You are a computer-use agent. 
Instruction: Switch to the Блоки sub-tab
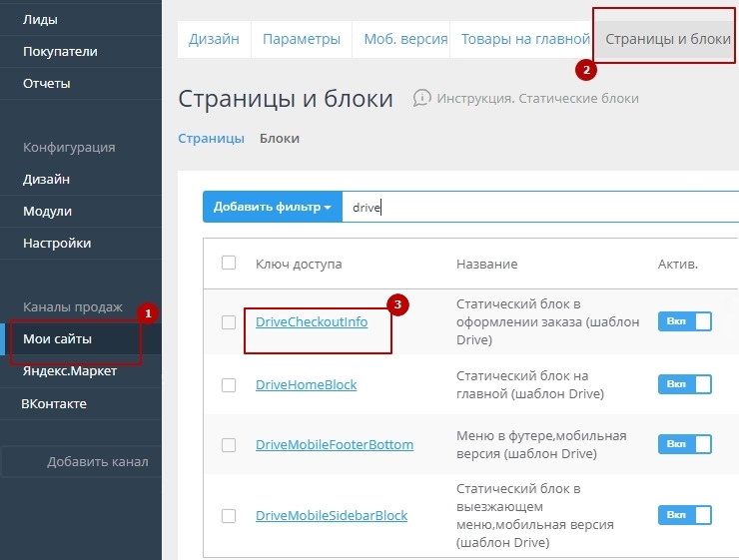click(x=280, y=139)
